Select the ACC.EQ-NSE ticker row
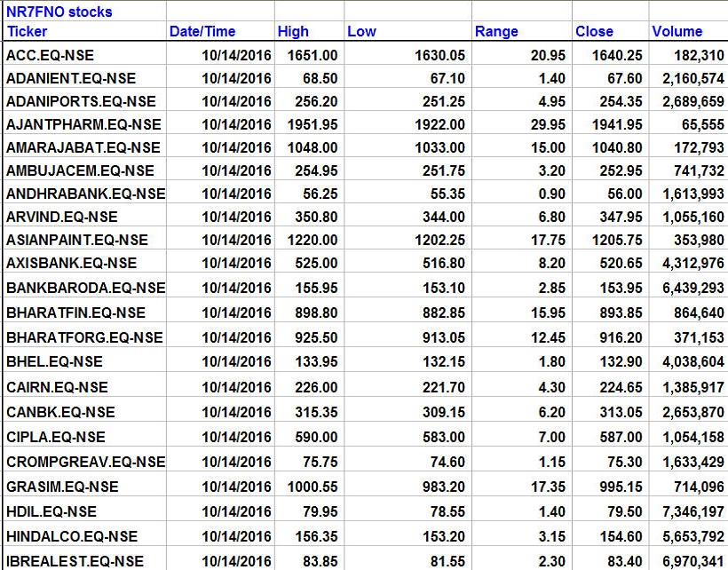Viewport: 728px width, 570px height. (50, 55)
